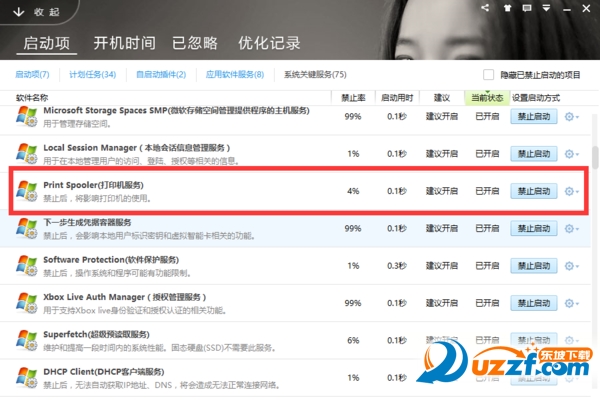This screenshot has height=400, width=600.
Task: Click 0.3秒 startup time for Software Protection
Action: tap(397, 266)
